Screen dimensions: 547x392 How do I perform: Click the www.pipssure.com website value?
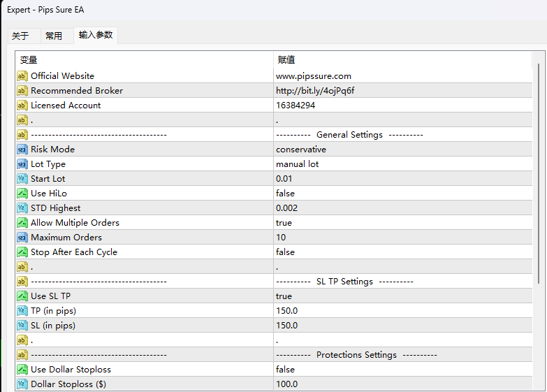(313, 76)
